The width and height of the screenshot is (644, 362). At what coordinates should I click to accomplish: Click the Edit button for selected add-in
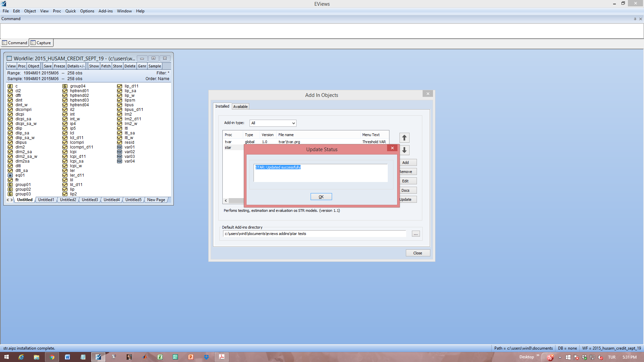click(405, 181)
